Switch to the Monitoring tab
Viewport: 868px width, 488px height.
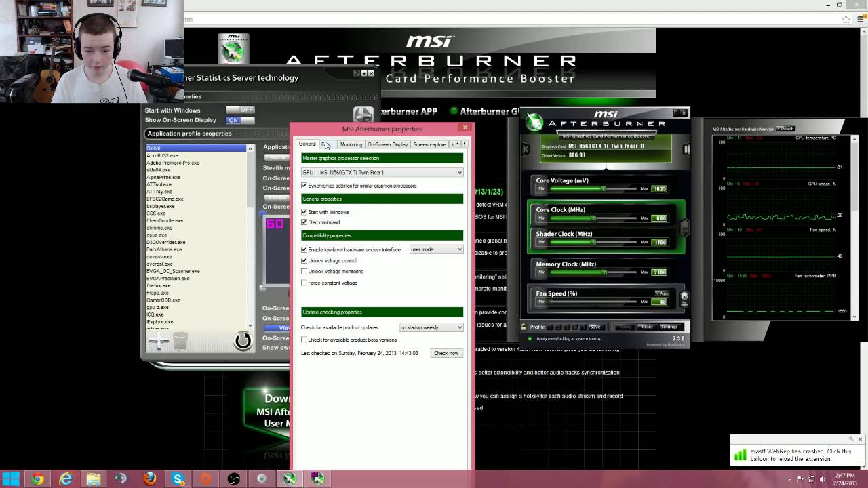(x=351, y=144)
